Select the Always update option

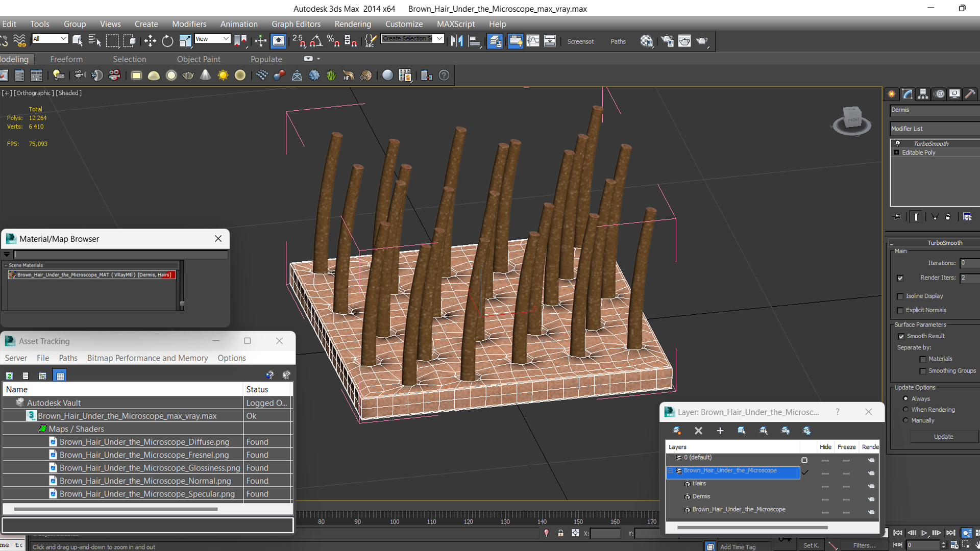pyautogui.click(x=905, y=398)
